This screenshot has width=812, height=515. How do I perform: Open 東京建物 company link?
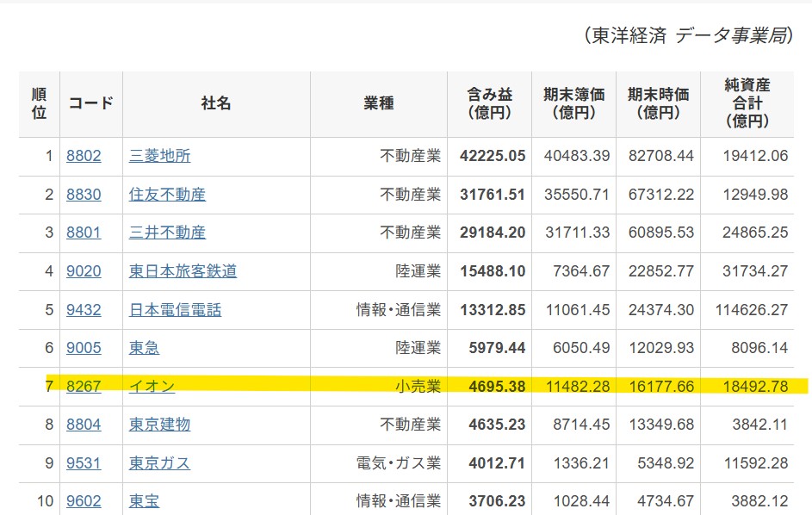159,425
